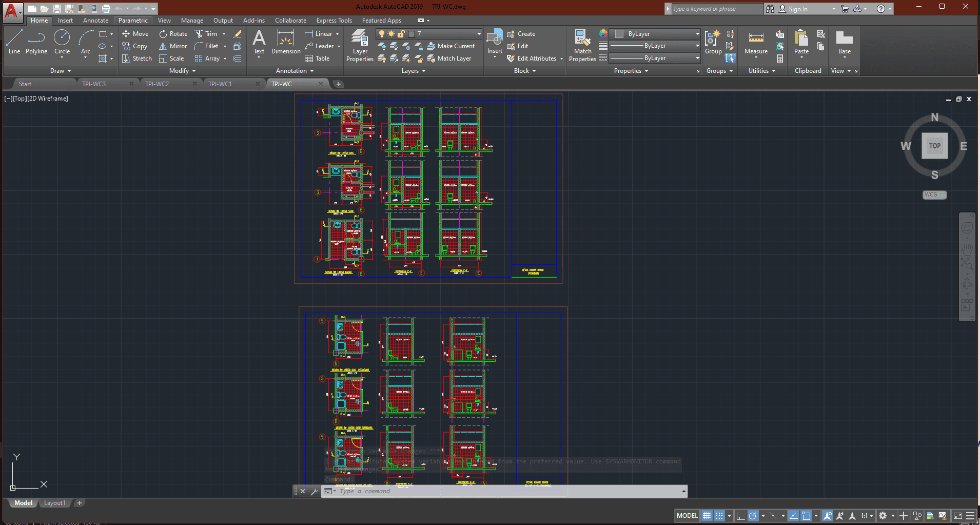
Task: Toggle grid display in status bar
Action: pyautogui.click(x=707, y=516)
